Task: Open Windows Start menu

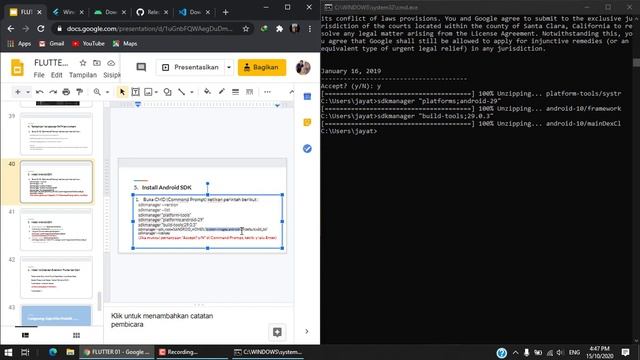Action: coord(8,352)
